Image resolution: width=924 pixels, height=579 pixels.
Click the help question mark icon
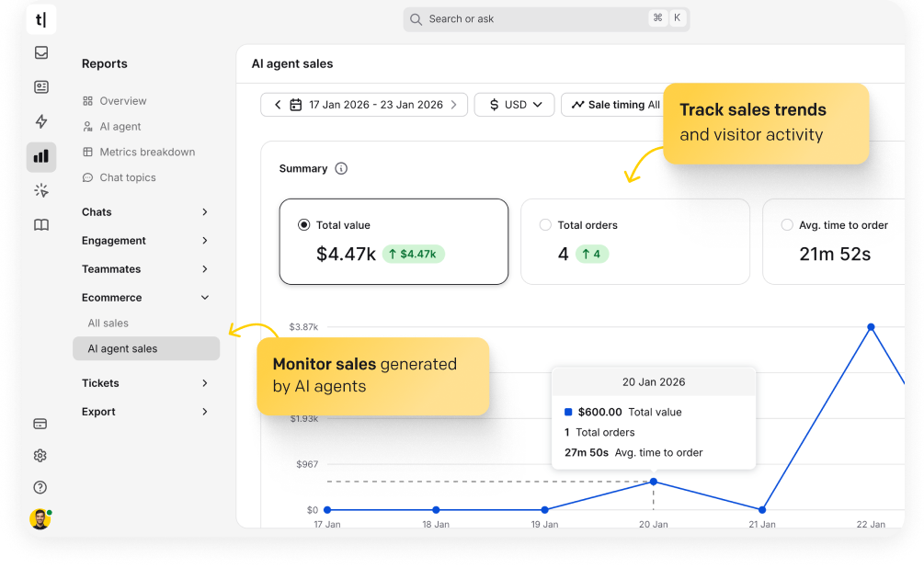click(40, 487)
